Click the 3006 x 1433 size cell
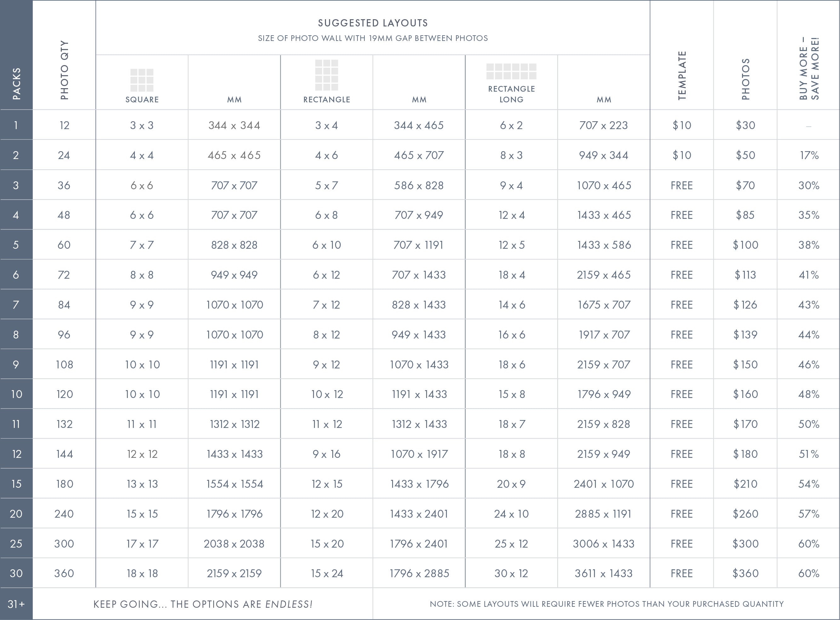This screenshot has width=840, height=620. pyautogui.click(x=603, y=544)
